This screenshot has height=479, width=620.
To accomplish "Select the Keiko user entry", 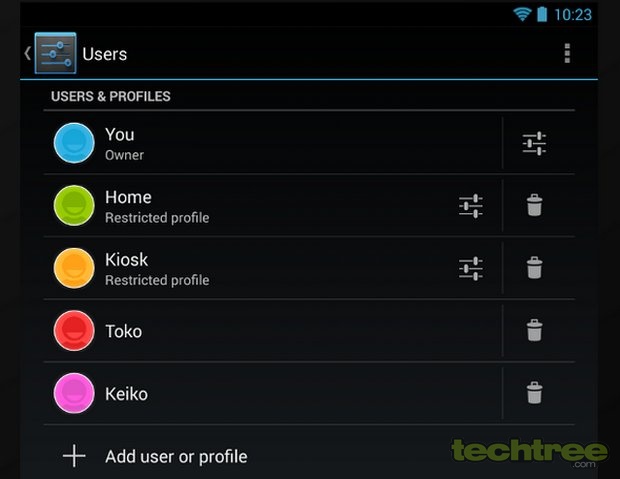I will click(273, 393).
